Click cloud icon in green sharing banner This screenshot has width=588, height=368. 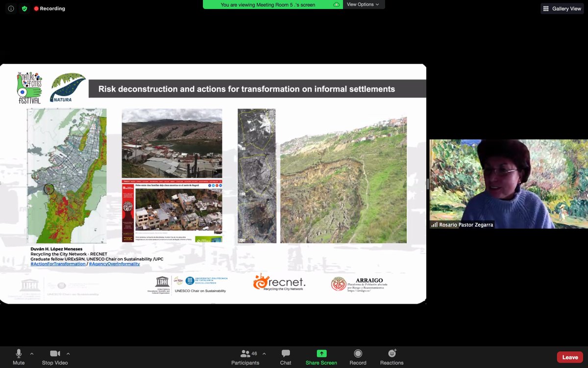click(x=337, y=4)
